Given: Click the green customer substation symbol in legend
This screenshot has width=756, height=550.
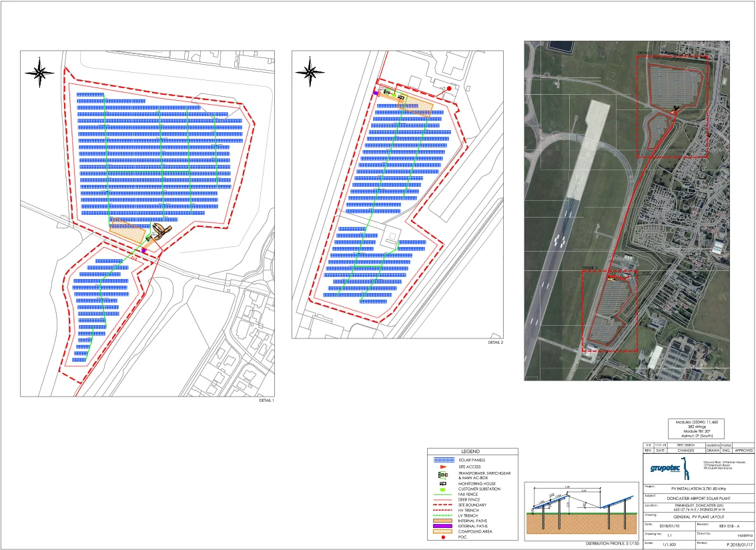Looking at the screenshot, I should tap(442, 490).
